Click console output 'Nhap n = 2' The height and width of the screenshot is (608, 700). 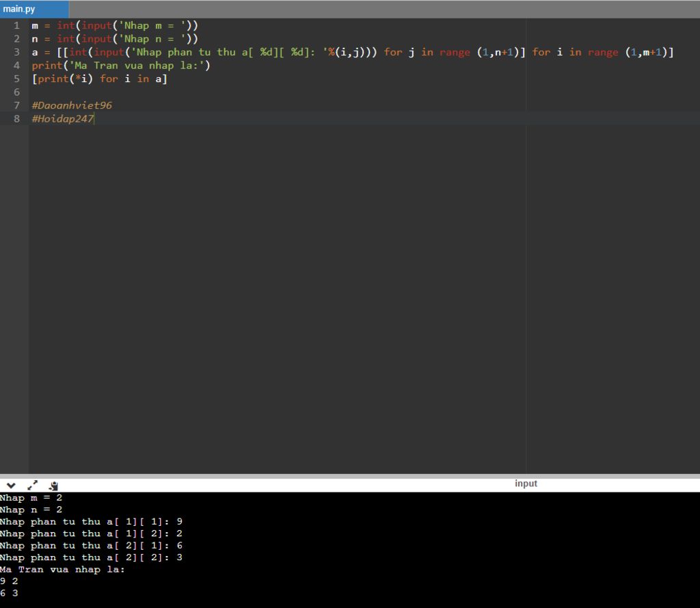tap(31, 510)
